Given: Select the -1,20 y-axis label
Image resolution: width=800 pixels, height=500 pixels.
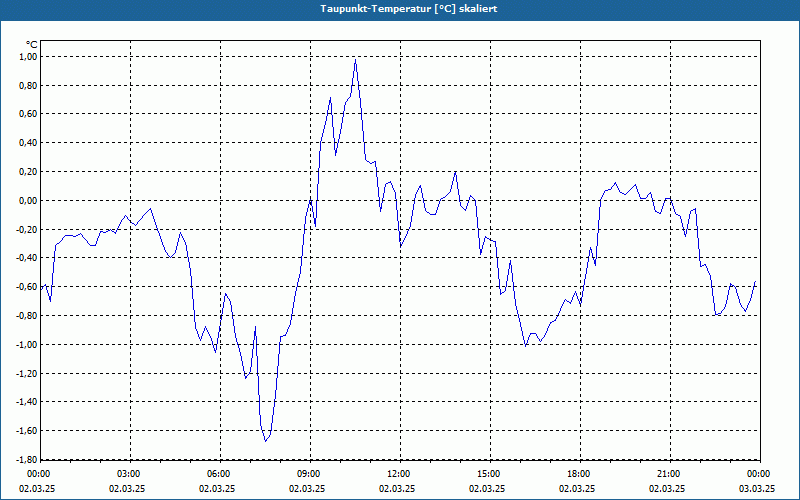Looking at the screenshot, I should click(28, 373).
